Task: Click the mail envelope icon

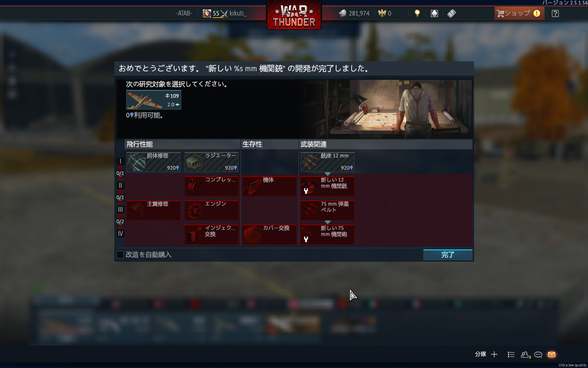Action: 552,355
